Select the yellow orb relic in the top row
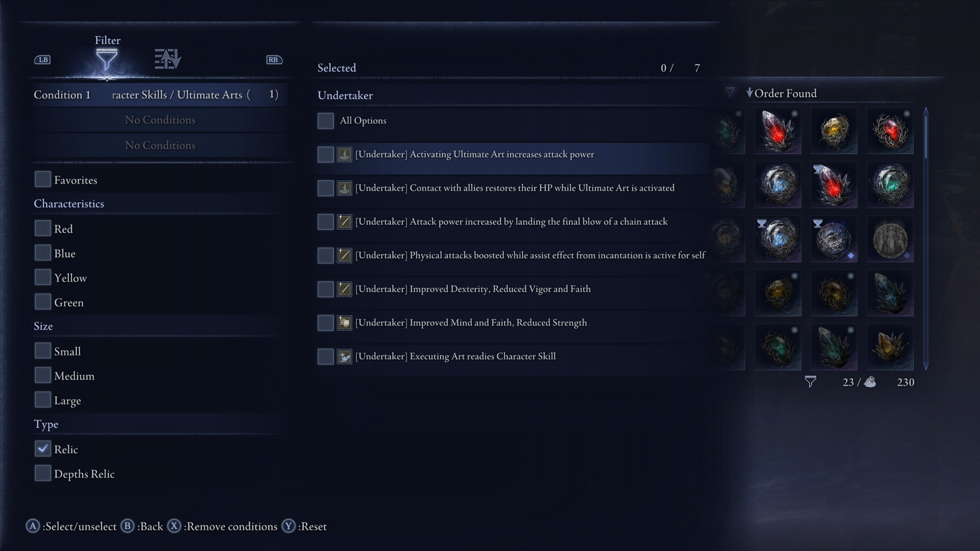Viewport: 980px width, 551px height. pyautogui.click(x=834, y=131)
